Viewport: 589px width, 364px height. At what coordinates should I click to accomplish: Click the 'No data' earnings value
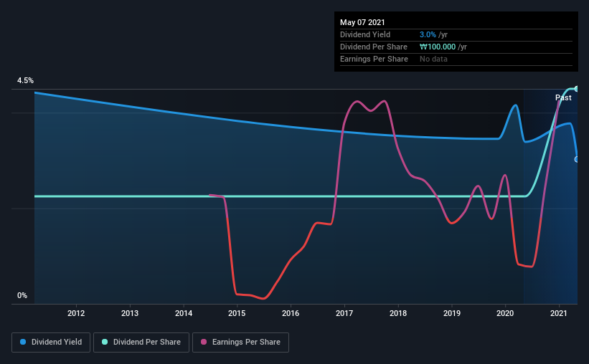pyautogui.click(x=433, y=59)
